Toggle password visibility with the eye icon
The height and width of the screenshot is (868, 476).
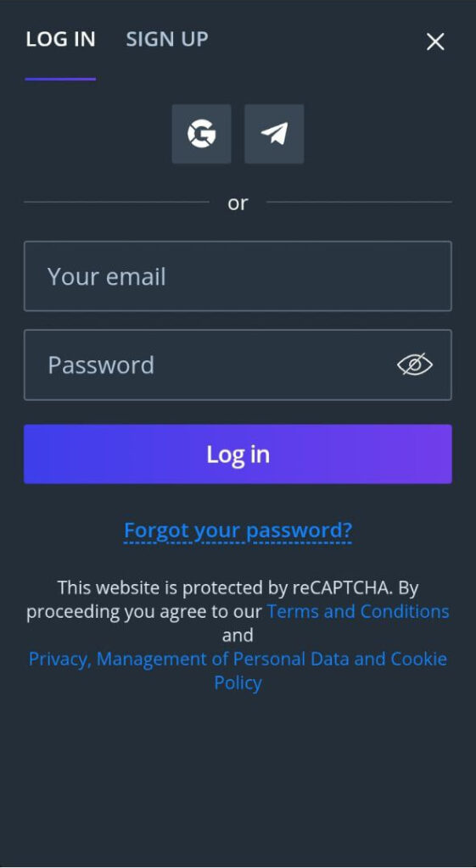point(415,364)
